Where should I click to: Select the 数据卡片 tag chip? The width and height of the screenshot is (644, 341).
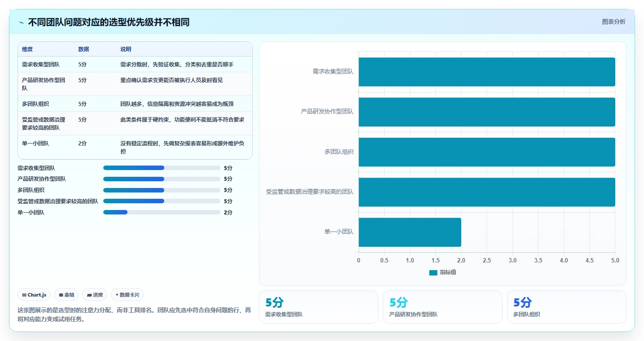(x=127, y=295)
